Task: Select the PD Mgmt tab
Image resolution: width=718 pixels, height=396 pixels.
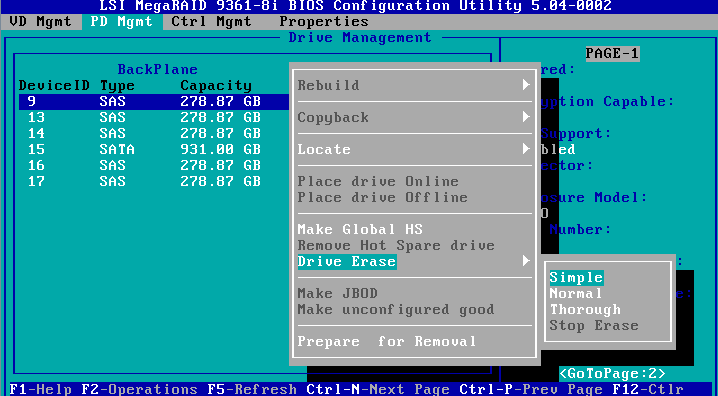Action: [122, 22]
